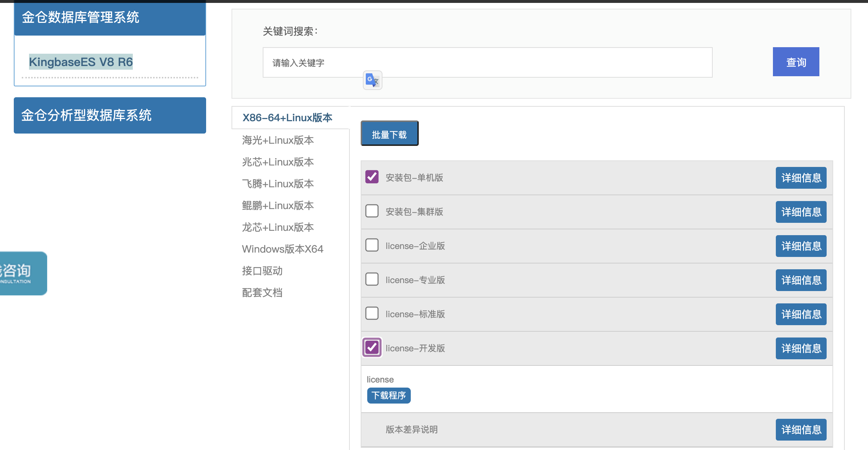Check the license-企业版 checkbox

coord(371,245)
